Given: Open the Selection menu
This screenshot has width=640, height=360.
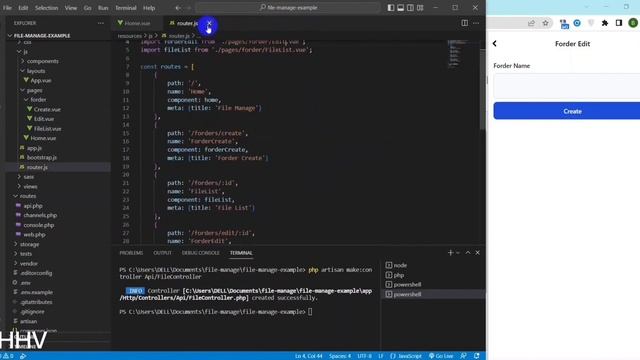Looking at the screenshot, I should [x=47, y=8].
